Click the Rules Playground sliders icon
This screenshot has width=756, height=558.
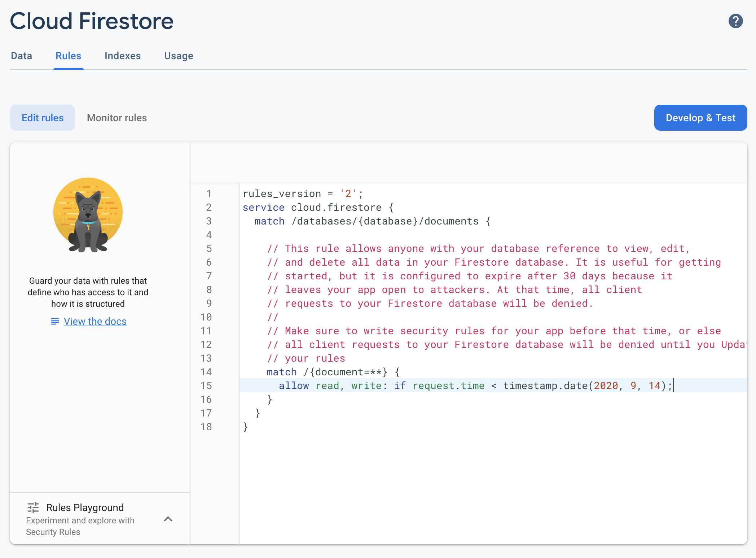pyautogui.click(x=33, y=507)
